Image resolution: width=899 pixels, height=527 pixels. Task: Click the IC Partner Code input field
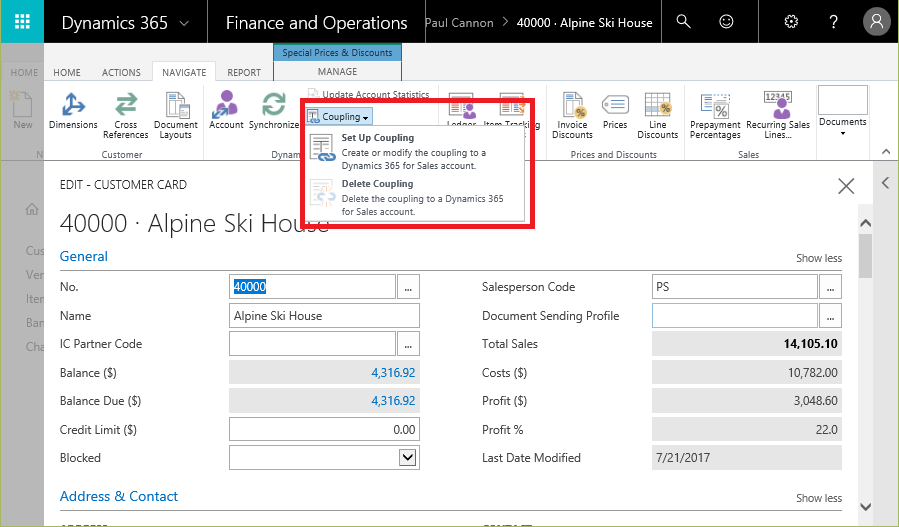click(312, 343)
